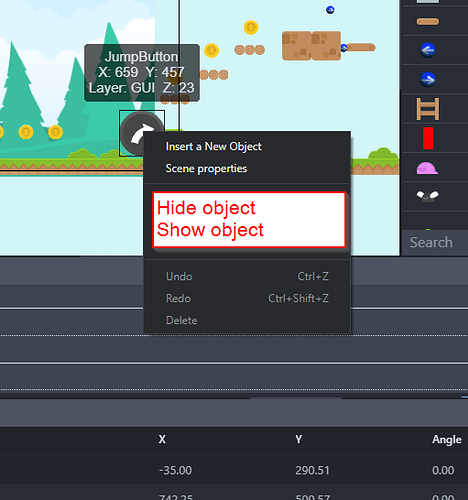Choose Insert a New Object
Viewport: 468px width, 500px height.
coord(214,146)
